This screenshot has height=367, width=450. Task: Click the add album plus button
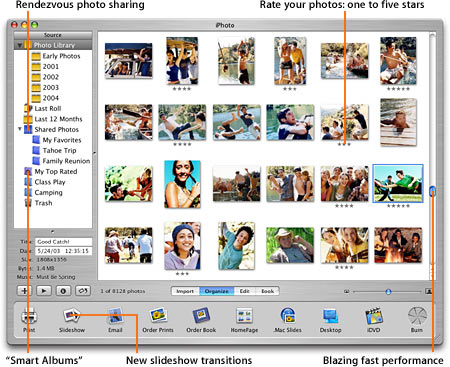click(x=24, y=291)
